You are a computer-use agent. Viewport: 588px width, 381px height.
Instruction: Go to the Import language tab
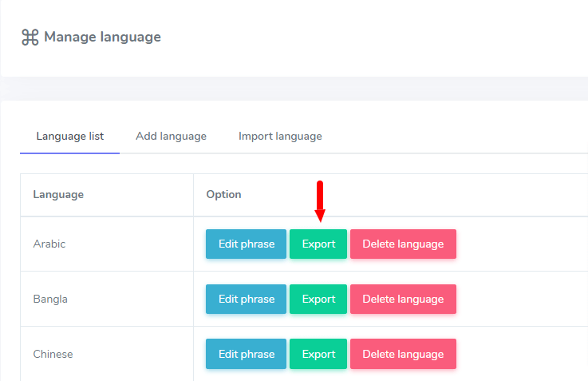pos(280,137)
